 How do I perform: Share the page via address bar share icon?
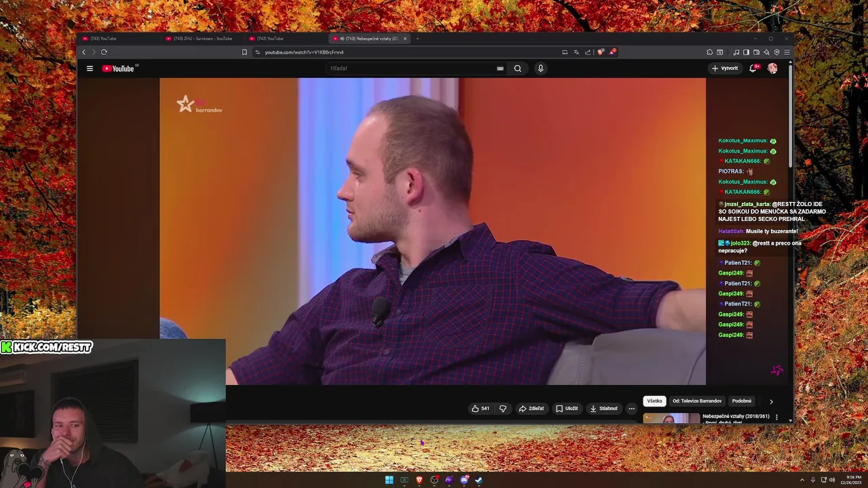(x=588, y=52)
